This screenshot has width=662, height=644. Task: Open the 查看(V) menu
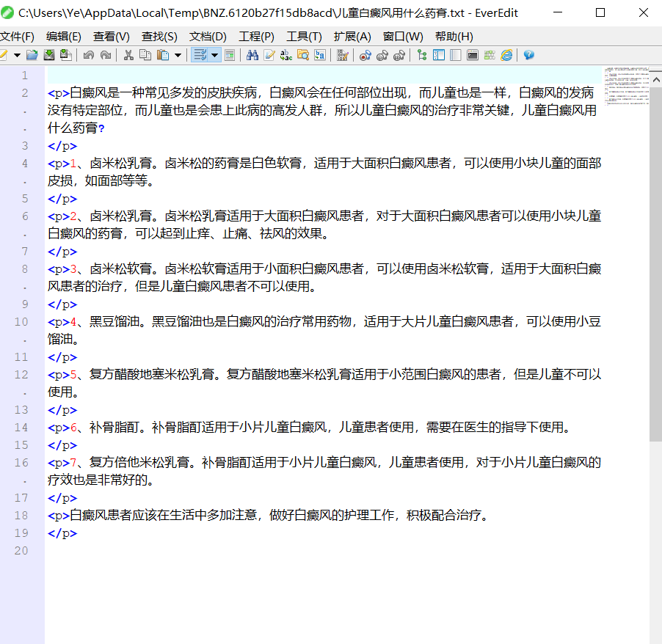click(112, 37)
